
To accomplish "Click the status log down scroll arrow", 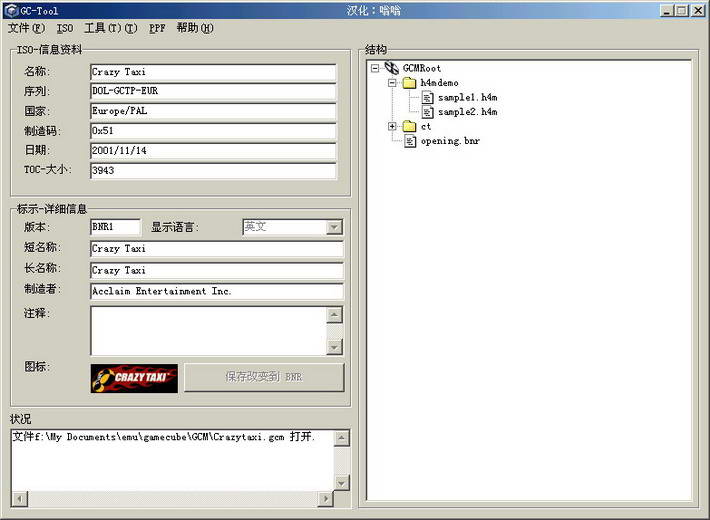I will [342, 483].
